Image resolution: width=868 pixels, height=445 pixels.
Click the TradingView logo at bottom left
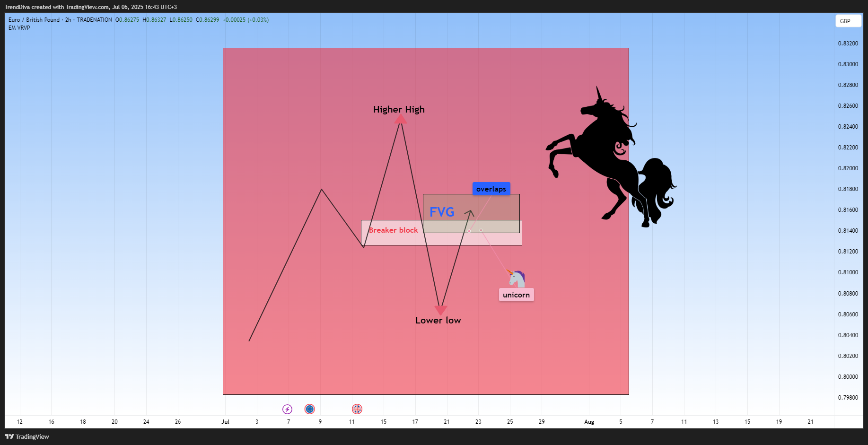click(27, 436)
